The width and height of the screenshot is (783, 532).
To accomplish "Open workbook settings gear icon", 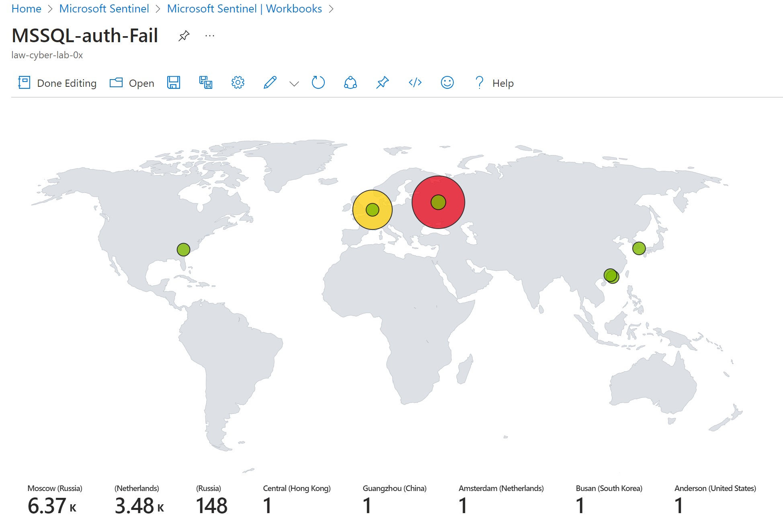I will [238, 83].
